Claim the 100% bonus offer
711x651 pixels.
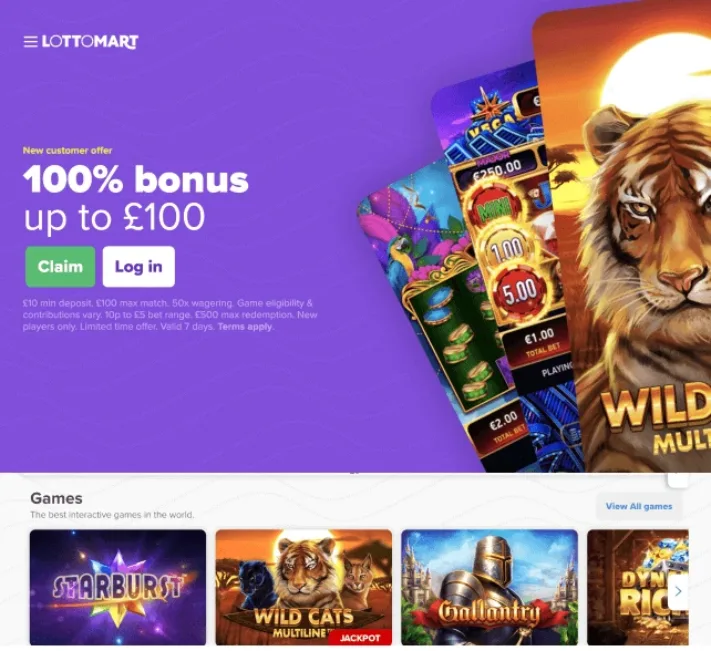click(x=60, y=267)
